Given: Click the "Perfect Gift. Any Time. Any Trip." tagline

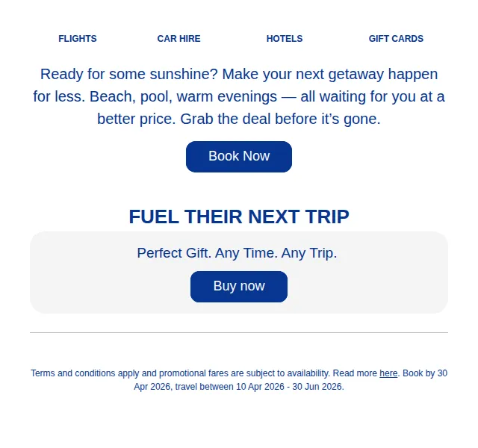Looking at the screenshot, I should 237,253.
